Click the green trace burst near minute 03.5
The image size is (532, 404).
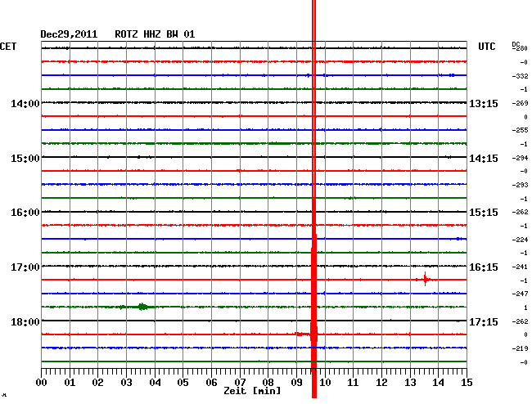pyautogui.click(x=143, y=307)
